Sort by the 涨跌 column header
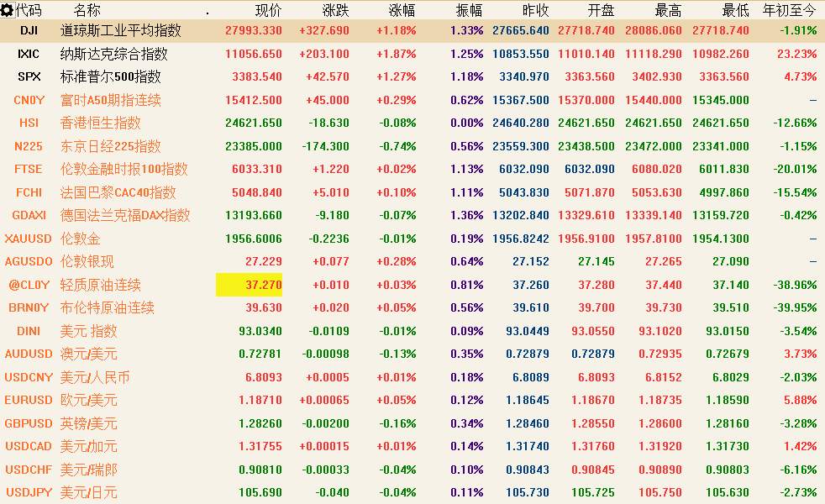The image size is (825, 504). [335, 10]
